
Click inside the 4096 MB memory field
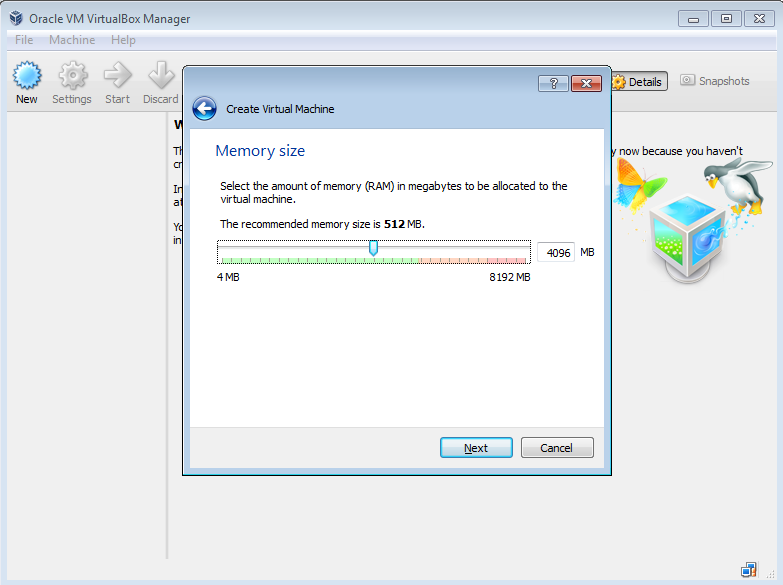[x=556, y=252]
